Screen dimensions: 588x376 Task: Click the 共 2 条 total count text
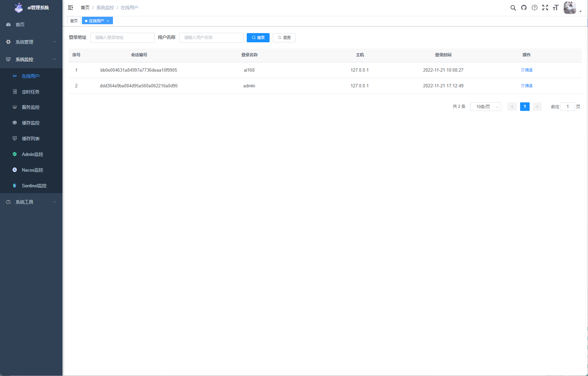point(459,106)
